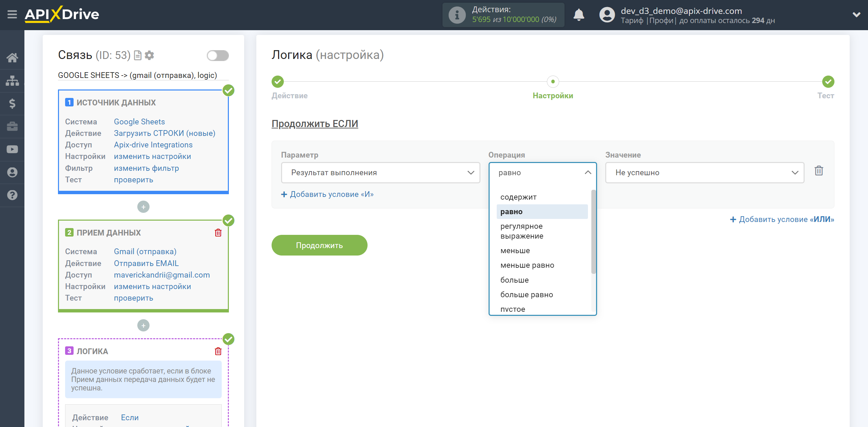Click the green Продолжить button
This screenshot has width=868, height=427.
[x=319, y=245]
